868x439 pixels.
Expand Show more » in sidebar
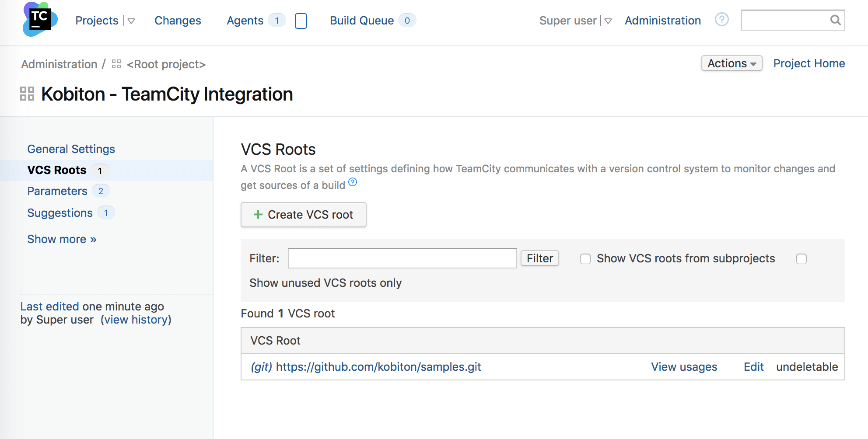pos(62,239)
